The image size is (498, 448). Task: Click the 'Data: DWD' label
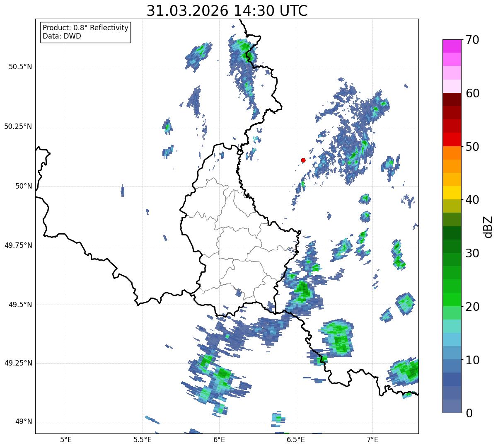[x=62, y=36]
